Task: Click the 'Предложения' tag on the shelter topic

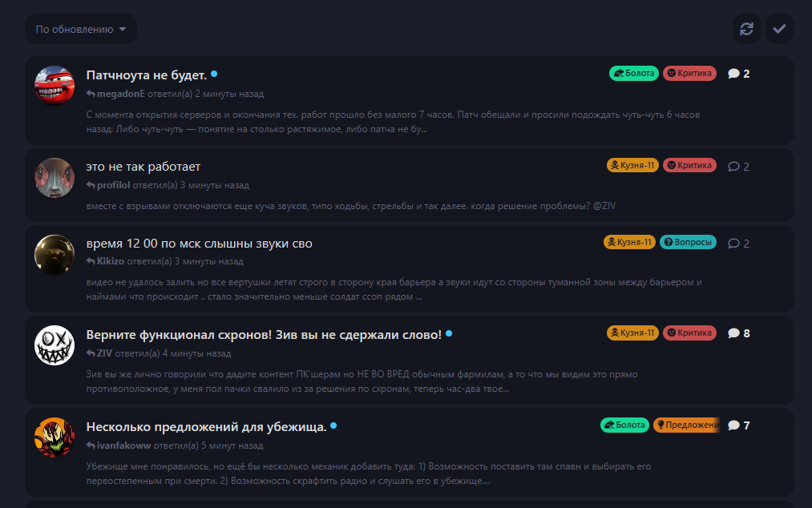Action: [x=687, y=425]
